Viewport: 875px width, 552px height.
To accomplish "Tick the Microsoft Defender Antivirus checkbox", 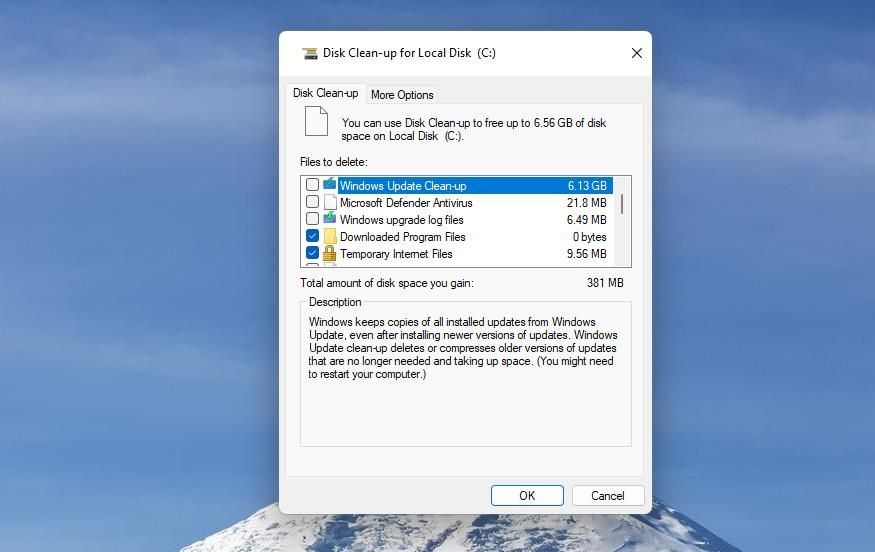I will pyautogui.click(x=312, y=201).
